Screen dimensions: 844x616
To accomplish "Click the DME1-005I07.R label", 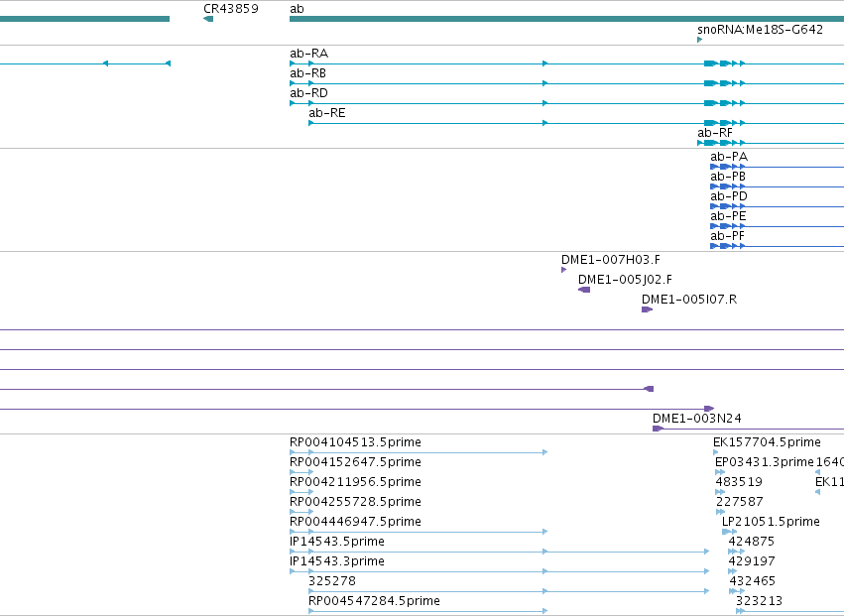I will tap(689, 300).
